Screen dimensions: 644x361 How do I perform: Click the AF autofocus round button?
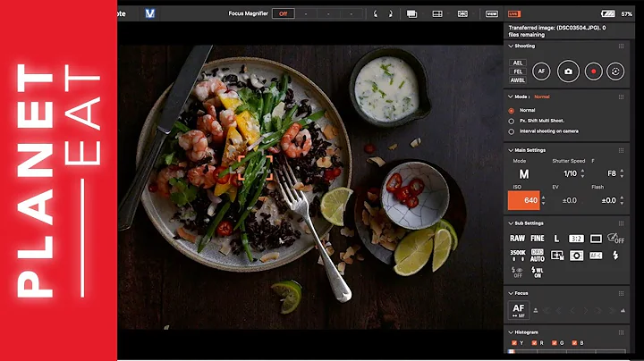[541, 71]
